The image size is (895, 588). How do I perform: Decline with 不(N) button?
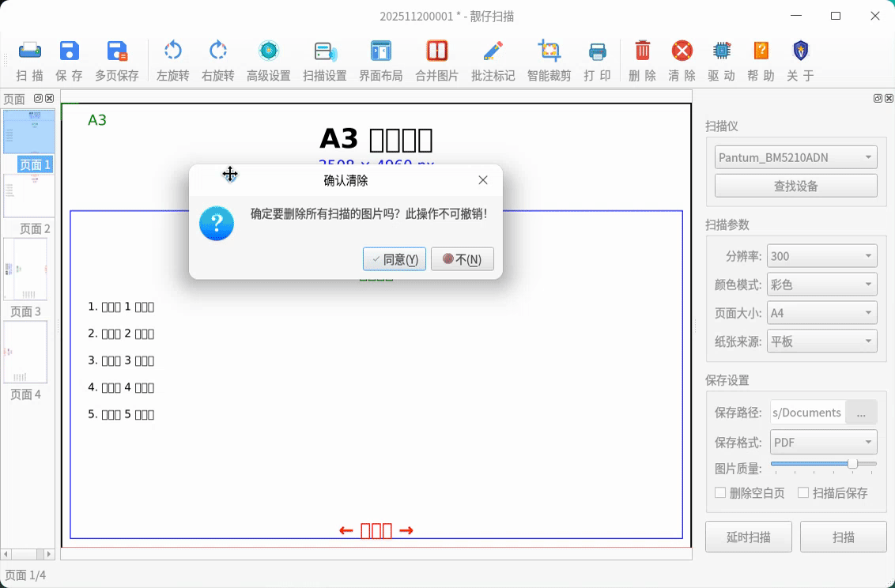(x=463, y=259)
